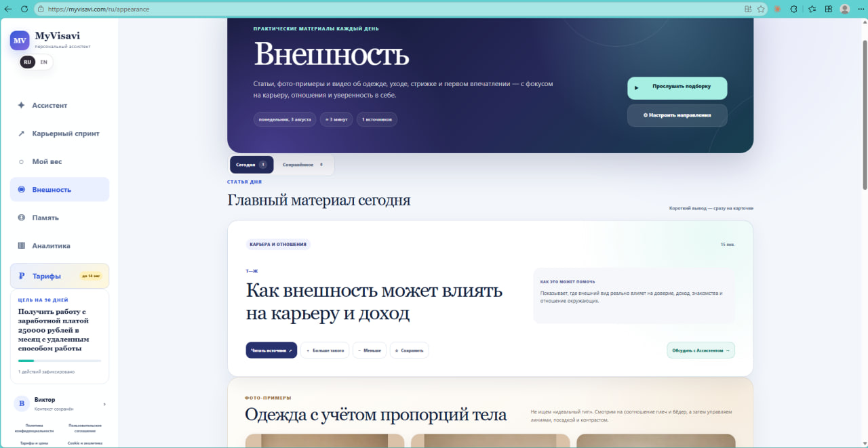The width and height of the screenshot is (868, 448).
Task: Click the Виктор avatar circle
Action: pos(22,404)
